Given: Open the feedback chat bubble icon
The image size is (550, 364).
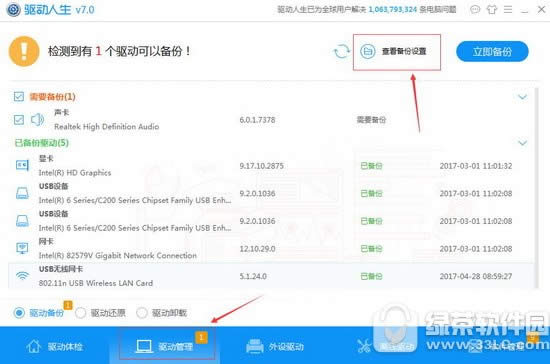Looking at the screenshot, I should [475, 9].
